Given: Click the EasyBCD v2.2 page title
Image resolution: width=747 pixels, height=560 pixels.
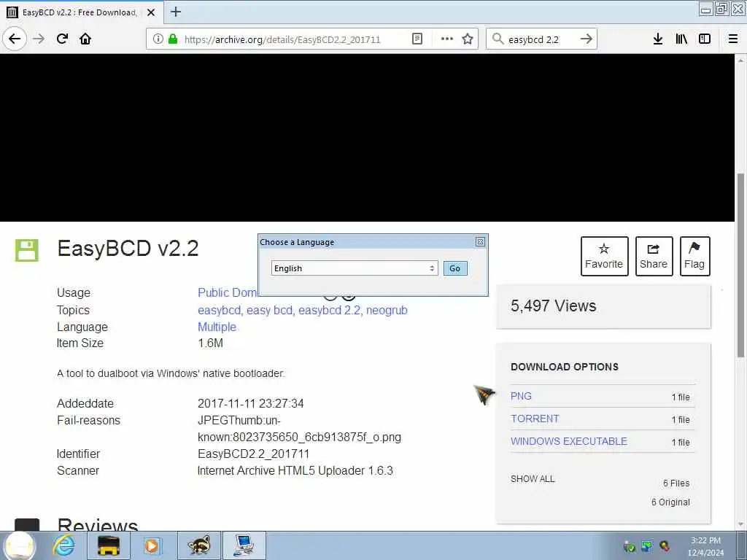Looking at the screenshot, I should coord(128,249).
